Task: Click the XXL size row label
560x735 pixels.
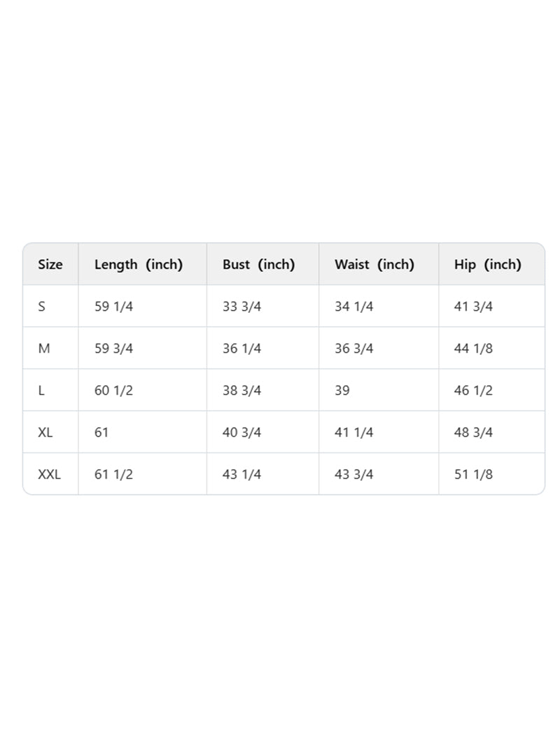Action: (x=50, y=475)
